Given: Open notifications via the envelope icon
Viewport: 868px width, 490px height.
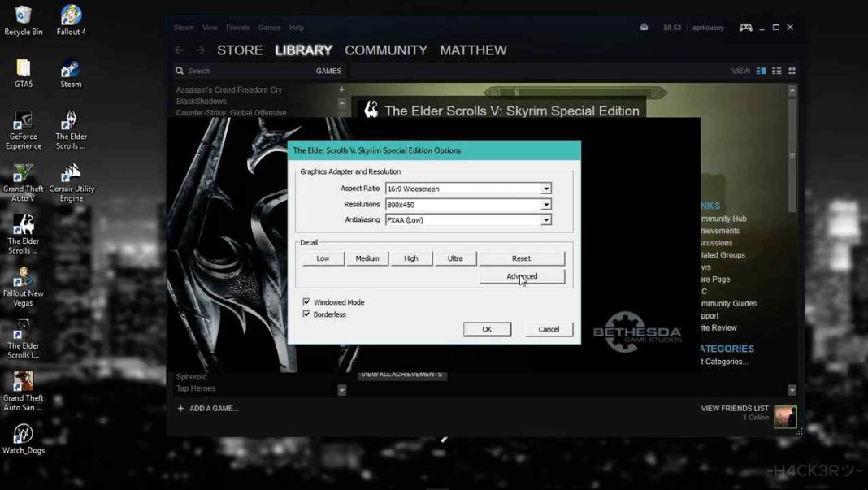Looking at the screenshot, I should coord(644,27).
